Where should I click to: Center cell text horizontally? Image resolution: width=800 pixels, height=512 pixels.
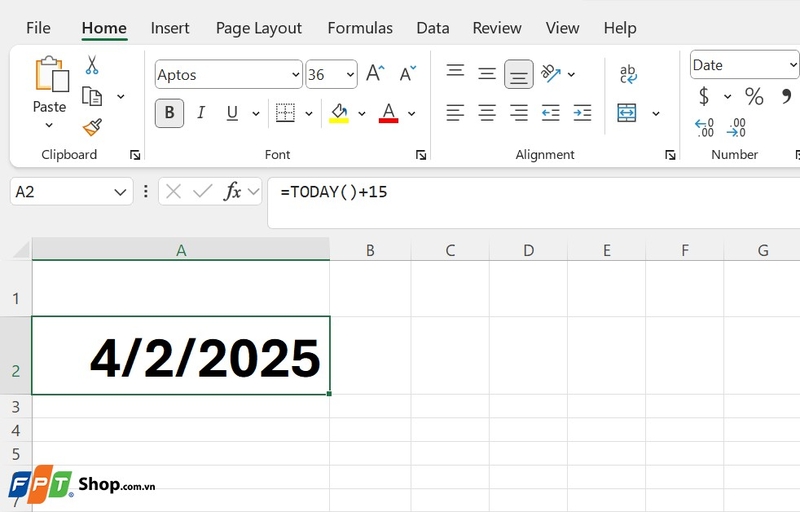487,112
